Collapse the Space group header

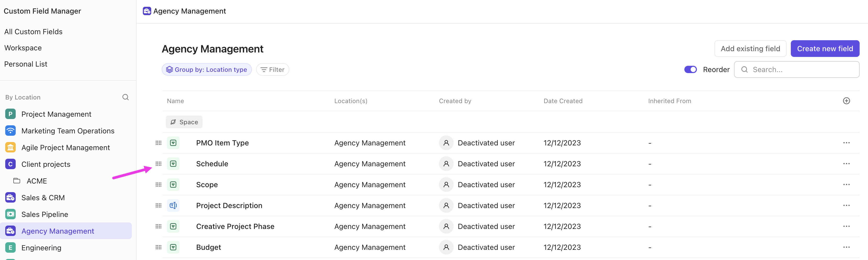click(184, 122)
